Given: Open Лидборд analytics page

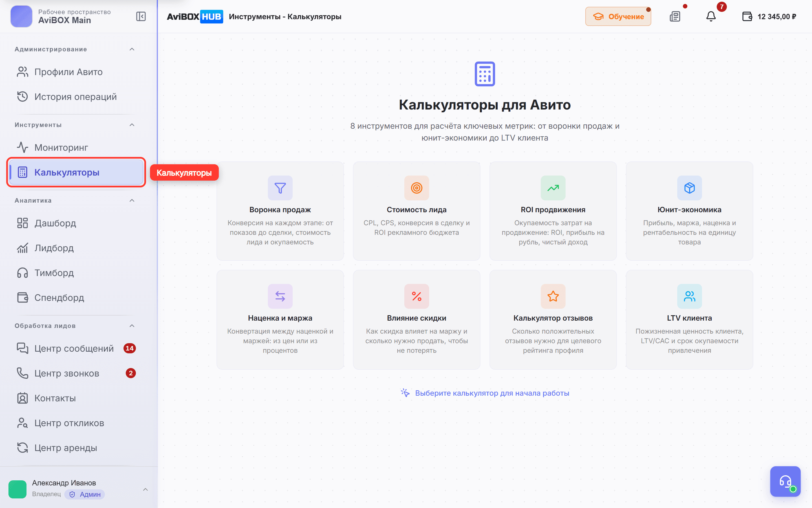Looking at the screenshot, I should (76, 248).
